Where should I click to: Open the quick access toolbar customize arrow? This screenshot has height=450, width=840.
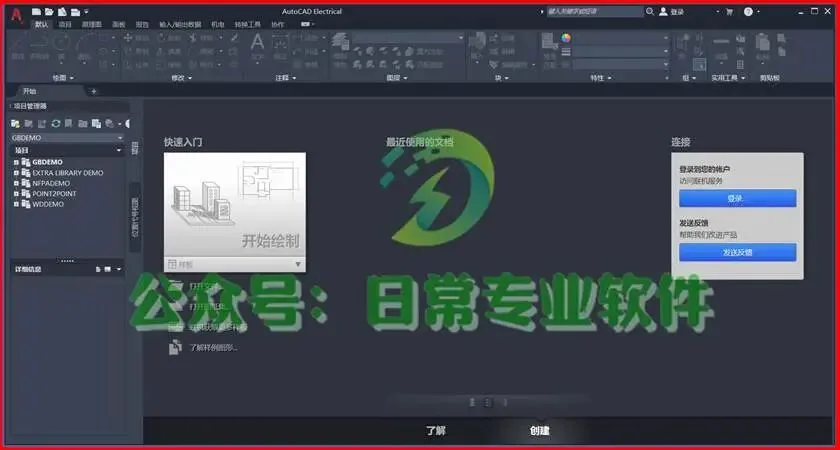(x=87, y=11)
